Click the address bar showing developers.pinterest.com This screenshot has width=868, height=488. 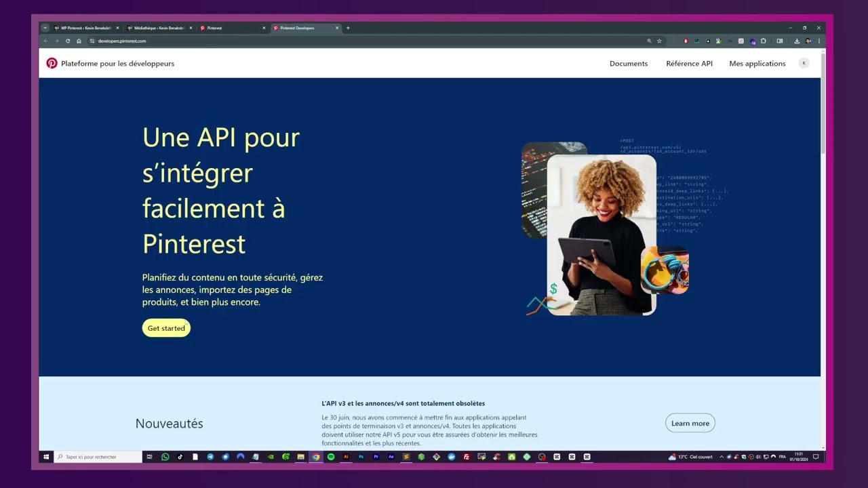point(376,41)
